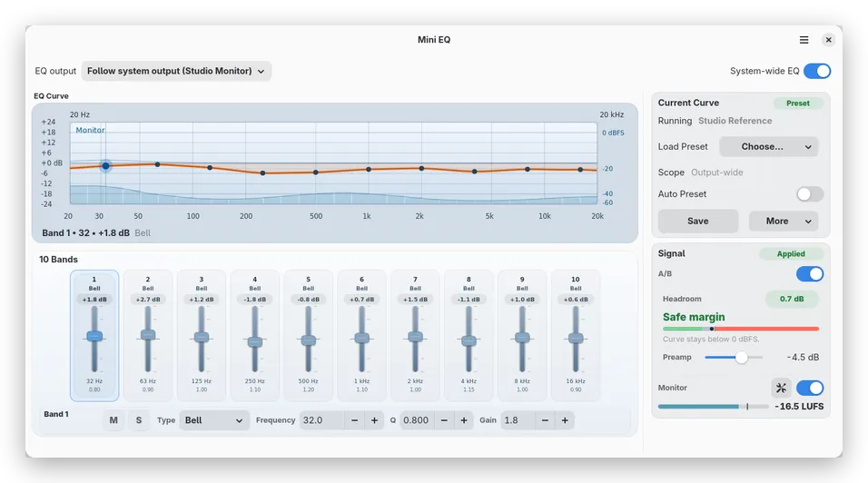868x483 pixels.
Task: Select band 4 card at 250 Hz
Action: pos(254,335)
